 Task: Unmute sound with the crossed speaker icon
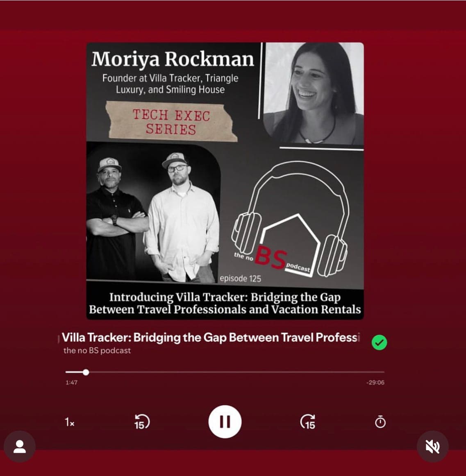click(x=432, y=446)
